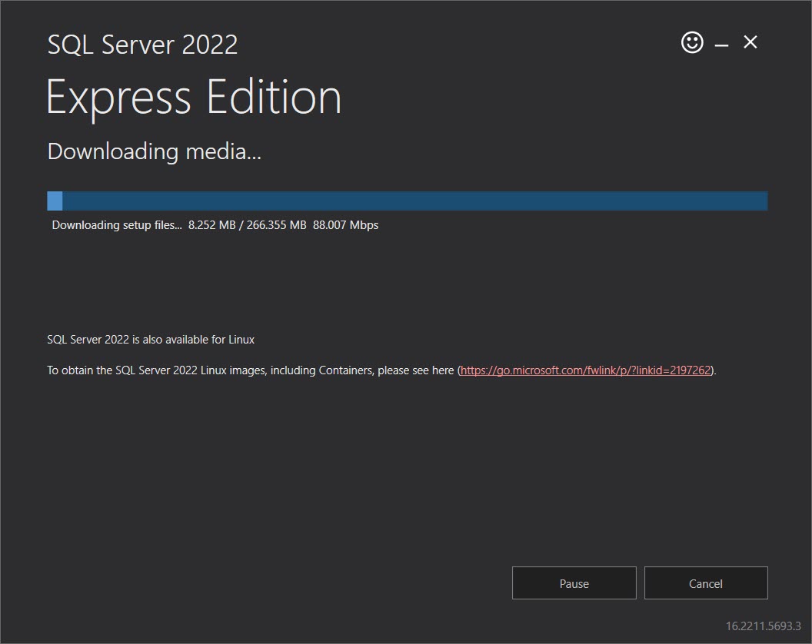The width and height of the screenshot is (812, 644).
Task: Click the "Downloading setup files..." label
Action: 116,224
